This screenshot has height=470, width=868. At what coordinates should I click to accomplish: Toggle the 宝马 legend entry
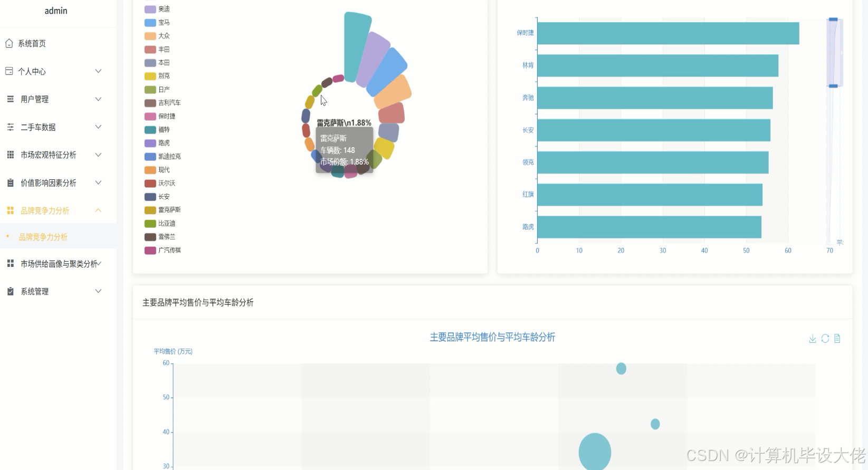[157, 23]
